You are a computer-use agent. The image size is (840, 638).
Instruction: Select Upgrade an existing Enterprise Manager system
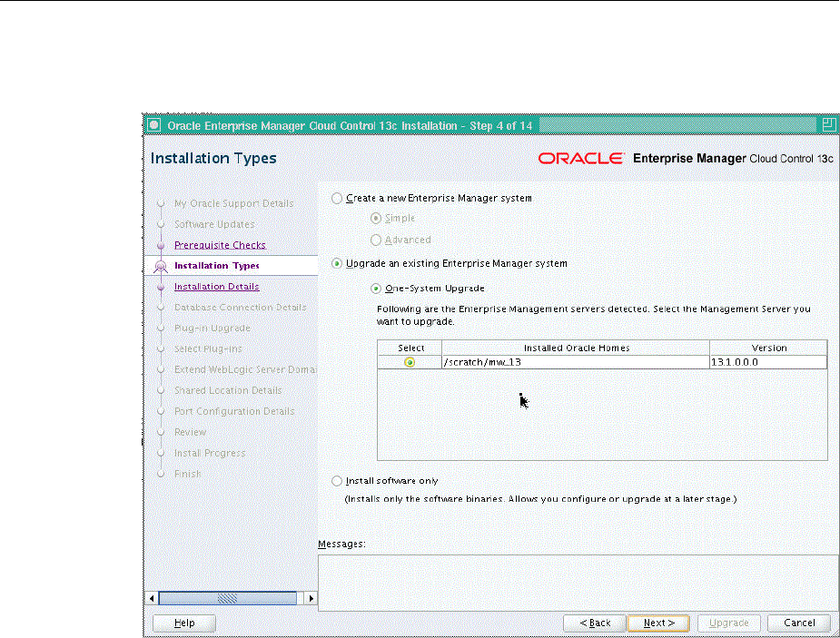[336, 263]
